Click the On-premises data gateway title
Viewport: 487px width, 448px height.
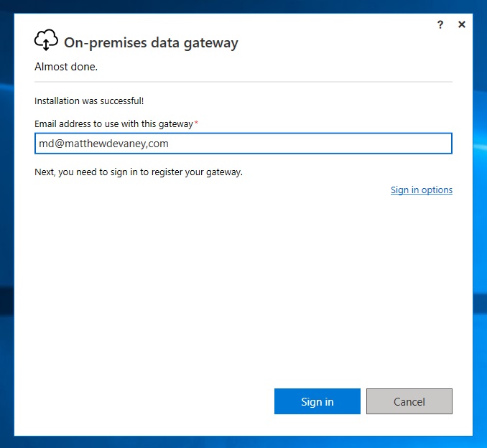151,43
